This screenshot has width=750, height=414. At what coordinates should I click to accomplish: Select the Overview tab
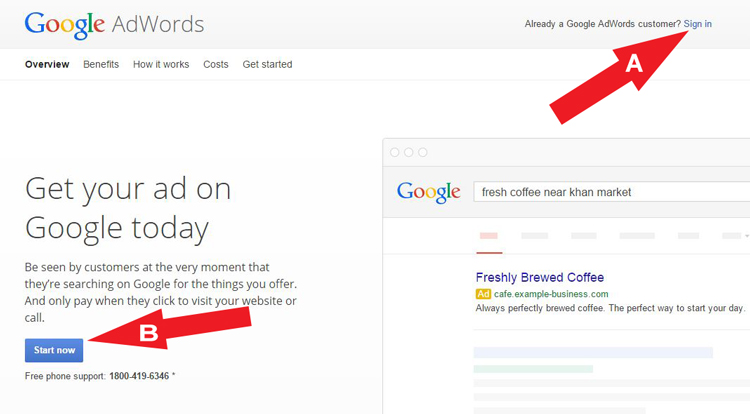pos(47,64)
